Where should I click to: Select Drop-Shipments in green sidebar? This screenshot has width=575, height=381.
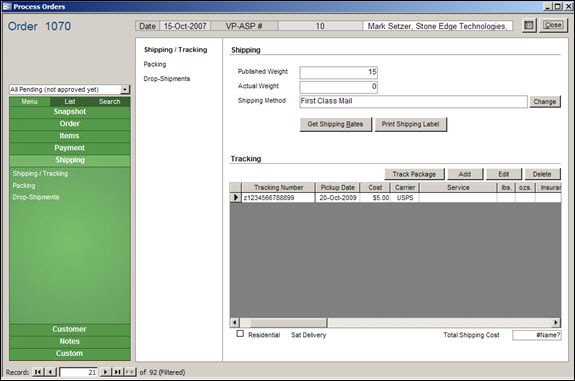click(x=36, y=197)
